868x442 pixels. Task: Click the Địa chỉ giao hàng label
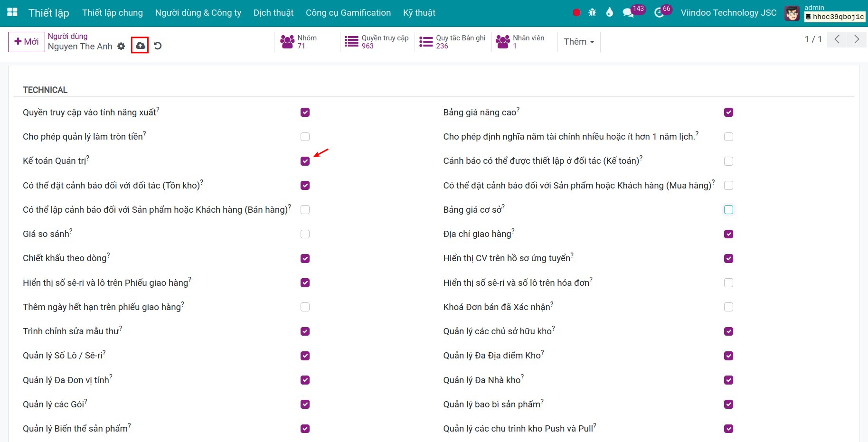click(x=477, y=234)
